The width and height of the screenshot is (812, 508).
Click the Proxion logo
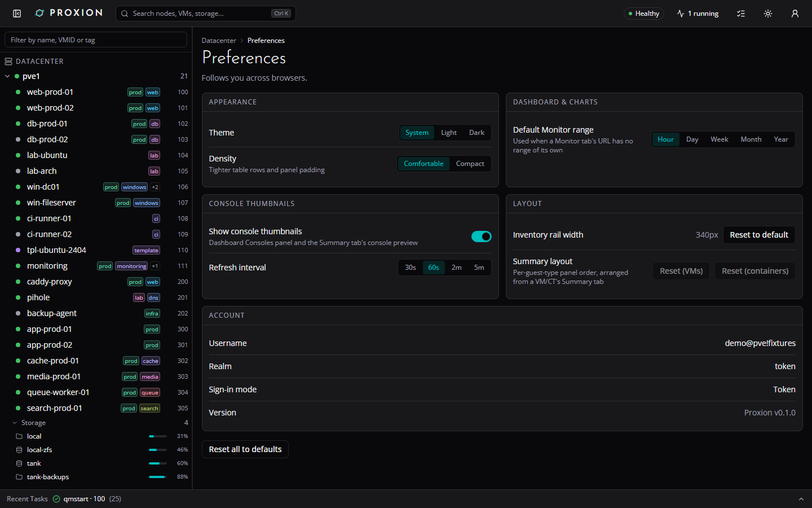pos(69,13)
